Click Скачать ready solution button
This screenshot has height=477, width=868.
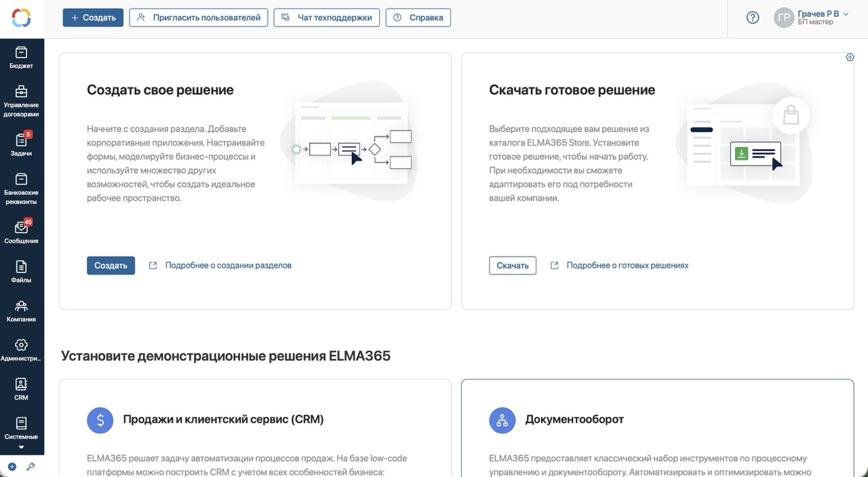(513, 266)
